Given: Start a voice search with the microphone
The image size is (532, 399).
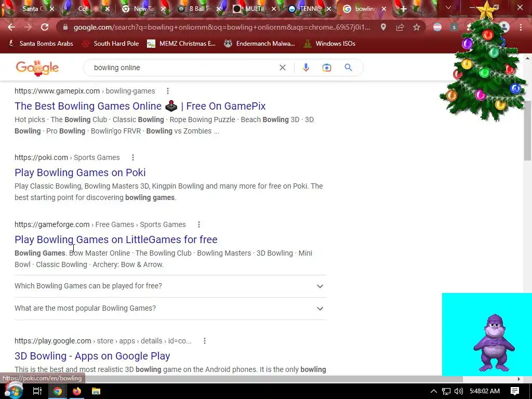Looking at the screenshot, I should pos(305,68).
